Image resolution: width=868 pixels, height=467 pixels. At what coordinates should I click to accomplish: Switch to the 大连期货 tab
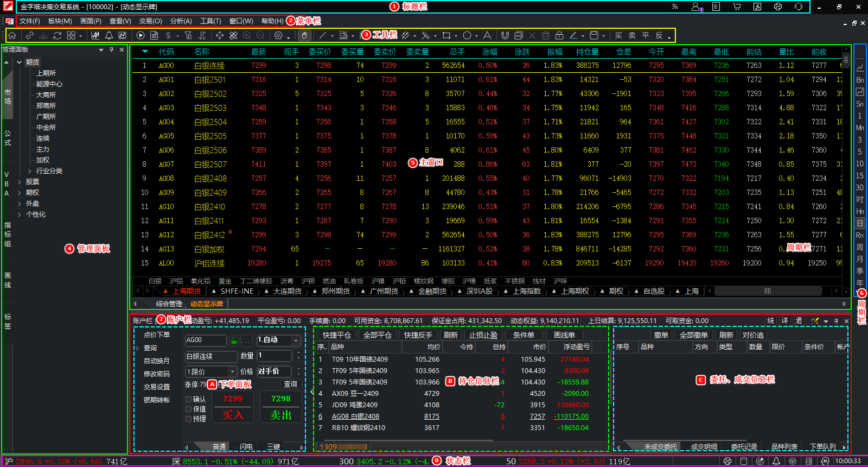(287, 291)
